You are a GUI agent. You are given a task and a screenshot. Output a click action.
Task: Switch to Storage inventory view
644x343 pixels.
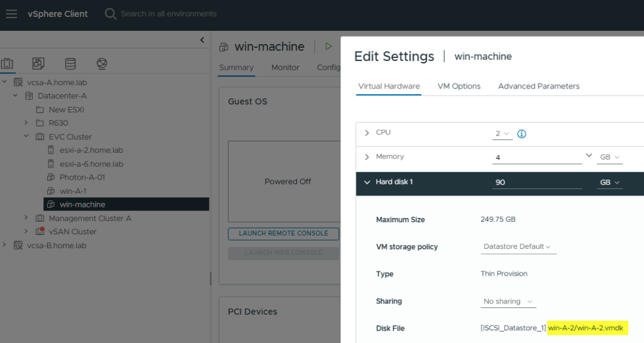70,63
